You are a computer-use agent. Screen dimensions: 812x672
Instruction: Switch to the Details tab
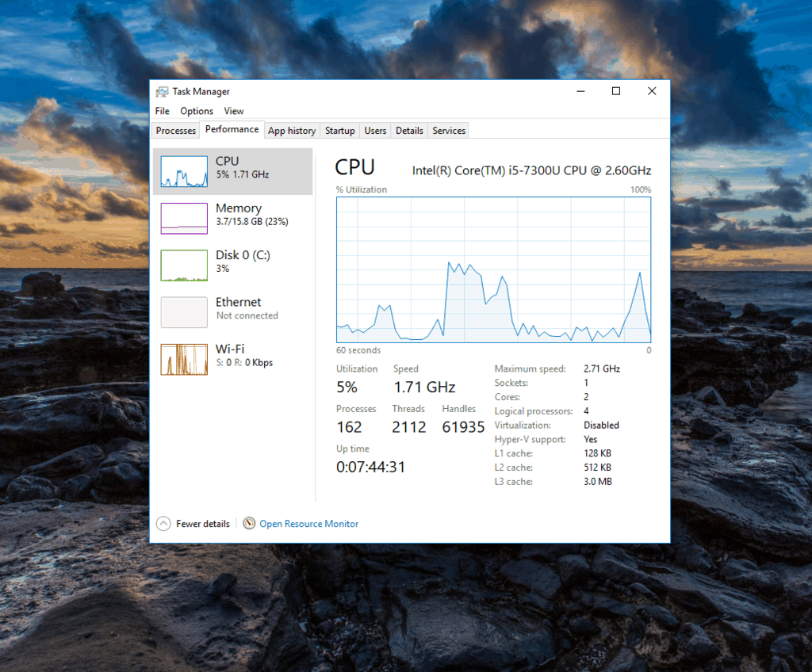(x=409, y=131)
